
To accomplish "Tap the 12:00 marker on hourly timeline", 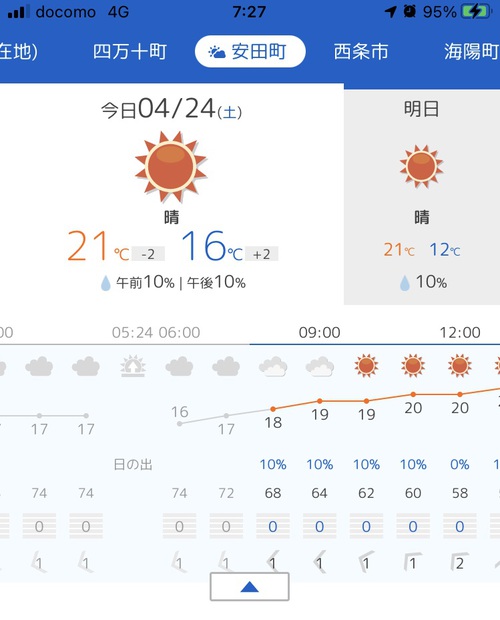I will pos(460,333).
